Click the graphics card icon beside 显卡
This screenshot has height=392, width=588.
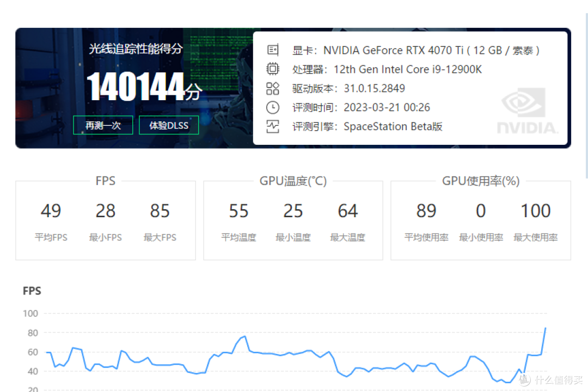[273, 50]
